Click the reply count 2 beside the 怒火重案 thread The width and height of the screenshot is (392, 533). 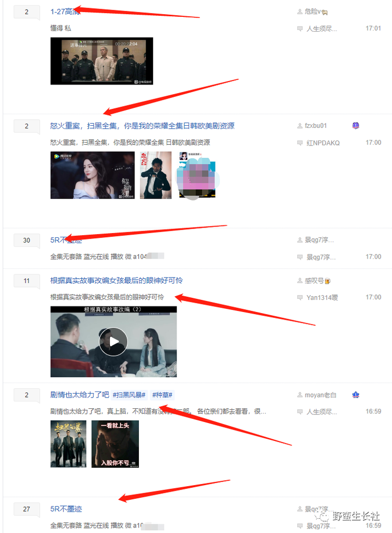coord(27,126)
